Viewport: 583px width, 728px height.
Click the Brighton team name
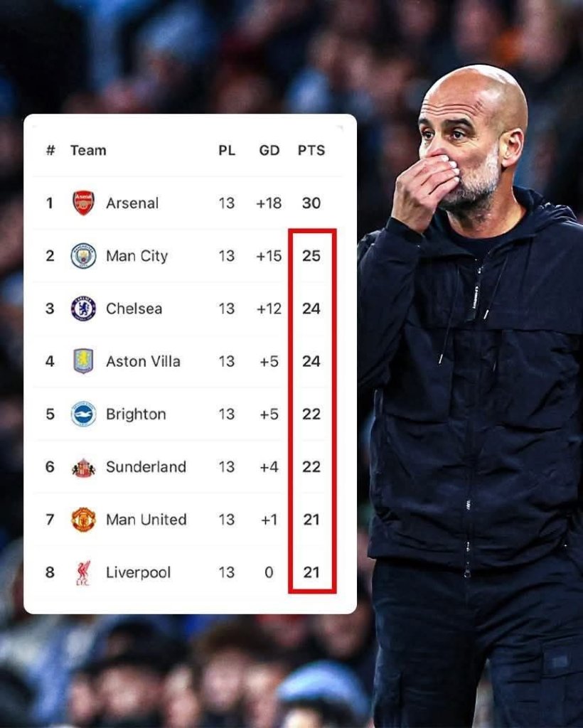coord(136,414)
